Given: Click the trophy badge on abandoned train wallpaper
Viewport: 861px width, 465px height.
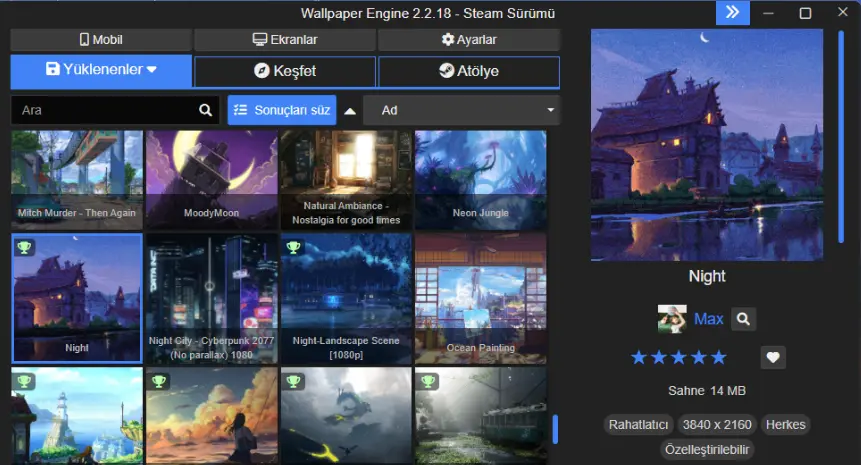Looking at the screenshot, I should pyautogui.click(x=428, y=381).
